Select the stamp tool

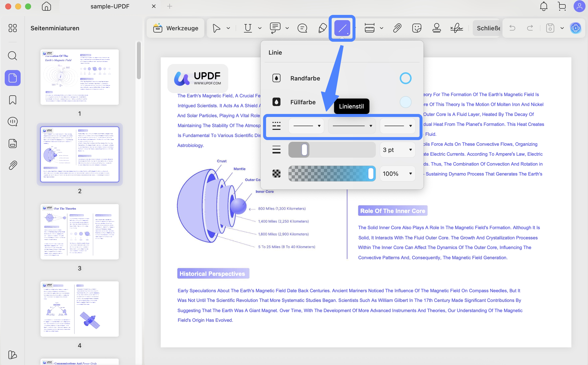(x=436, y=28)
